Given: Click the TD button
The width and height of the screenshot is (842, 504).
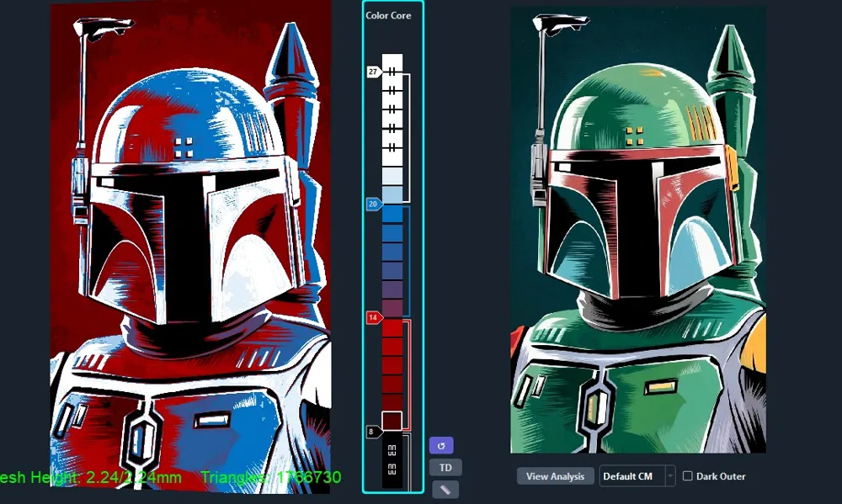Looking at the screenshot, I should click(x=445, y=468).
